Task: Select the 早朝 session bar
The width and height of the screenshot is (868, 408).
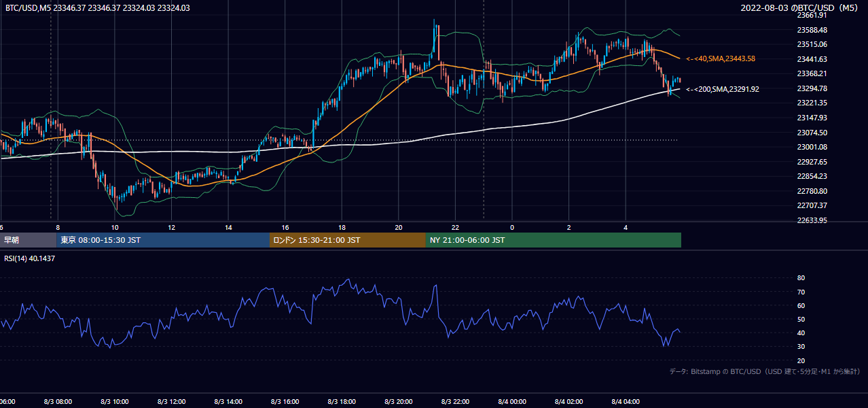Action: click(x=28, y=240)
